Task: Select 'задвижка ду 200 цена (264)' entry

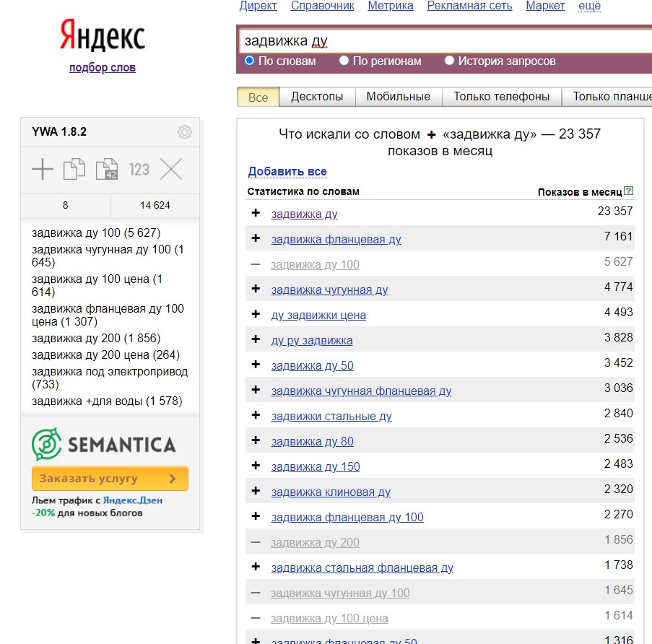Action: (x=105, y=355)
